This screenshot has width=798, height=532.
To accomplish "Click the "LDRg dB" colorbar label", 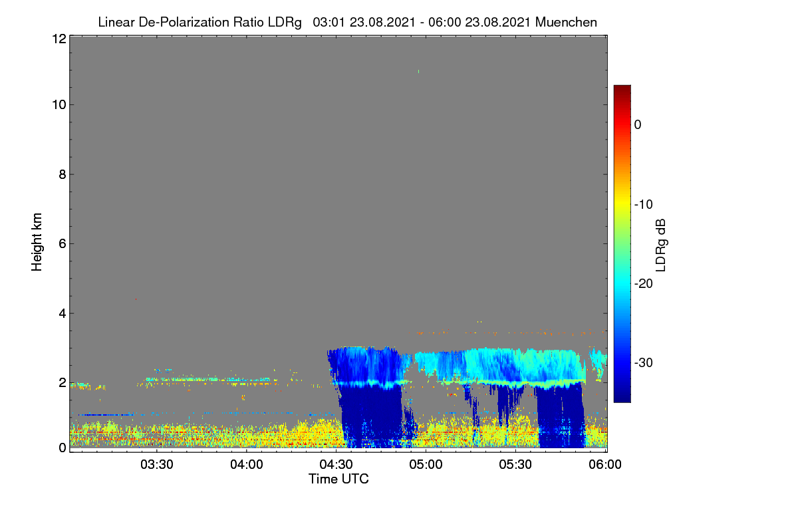I will click(661, 244).
